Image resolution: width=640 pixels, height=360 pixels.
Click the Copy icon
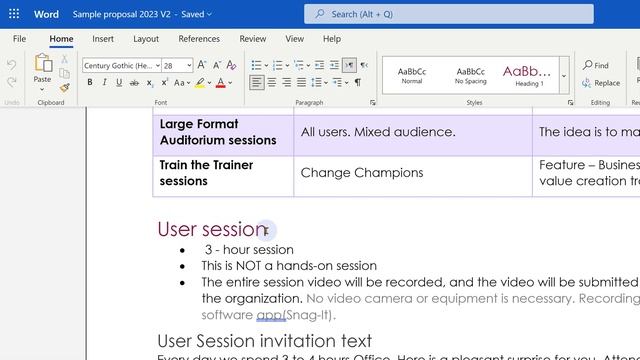(64, 73)
